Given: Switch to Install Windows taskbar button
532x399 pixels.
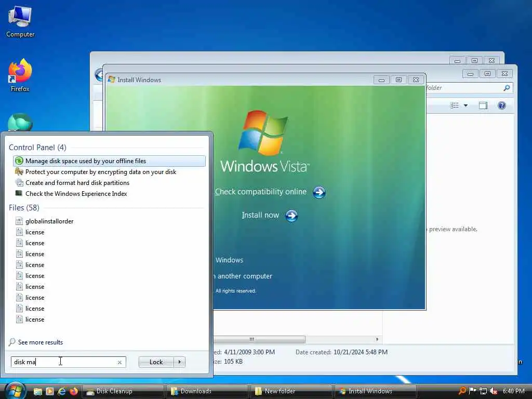Looking at the screenshot, I should 376,391.
